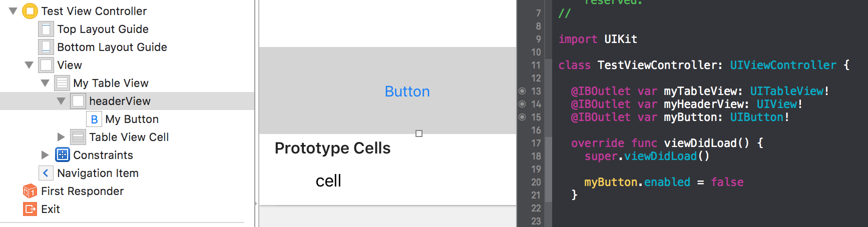Select the headerView item in outline
The width and height of the screenshot is (868, 227).
pyautogui.click(x=120, y=101)
